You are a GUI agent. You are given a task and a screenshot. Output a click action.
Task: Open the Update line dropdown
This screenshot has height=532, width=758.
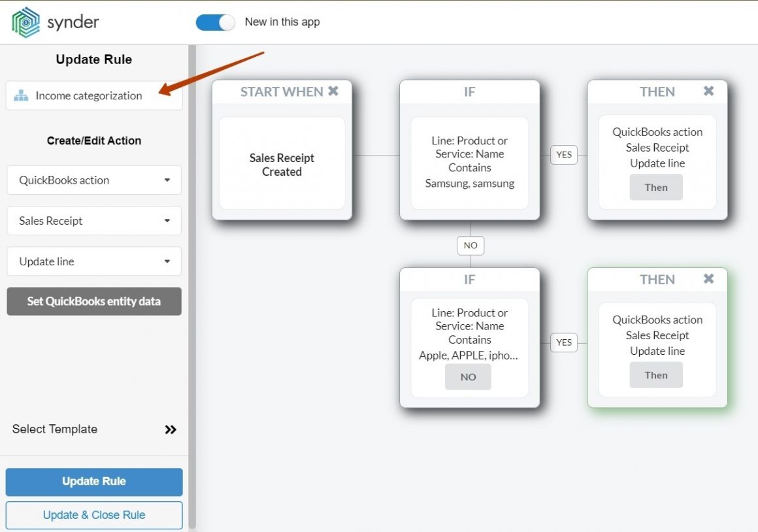pyautogui.click(x=94, y=261)
